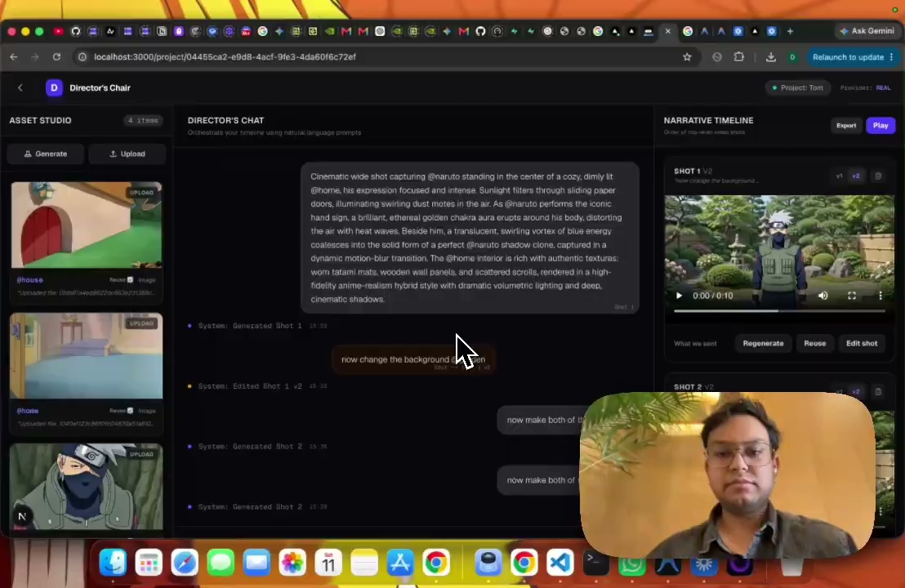905x588 pixels.
Task: Click the @house asset name tag
Action: coord(30,280)
